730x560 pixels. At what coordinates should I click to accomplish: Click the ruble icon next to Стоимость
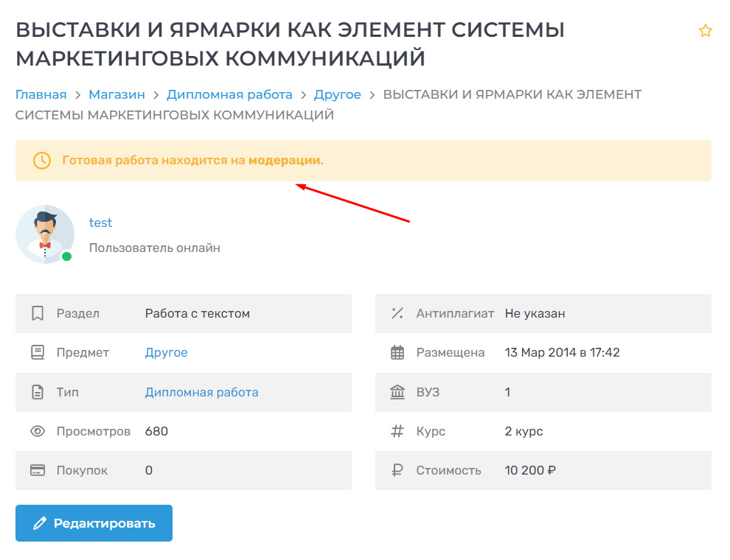(x=397, y=470)
